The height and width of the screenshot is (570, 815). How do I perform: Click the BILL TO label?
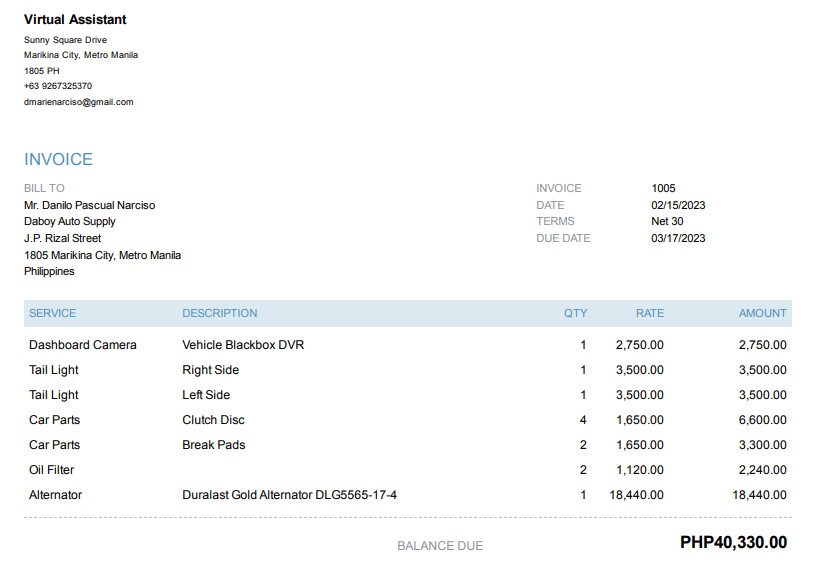coord(44,188)
